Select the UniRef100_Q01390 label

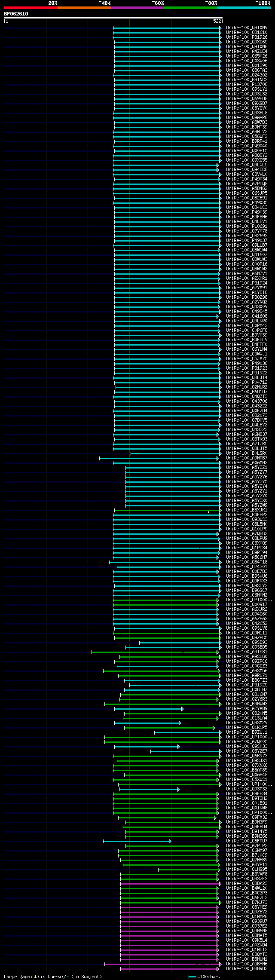(x=247, y=66)
